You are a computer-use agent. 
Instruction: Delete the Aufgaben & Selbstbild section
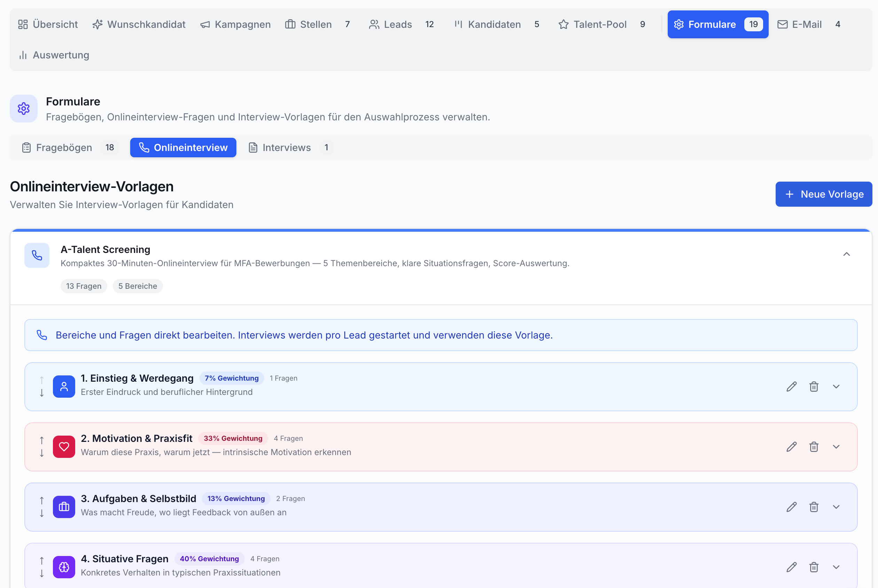coord(814,507)
